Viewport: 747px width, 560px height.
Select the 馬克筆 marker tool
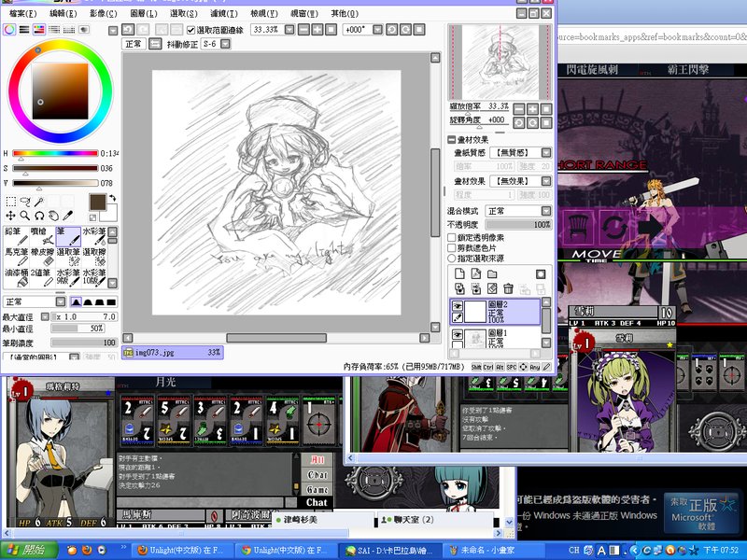16,257
